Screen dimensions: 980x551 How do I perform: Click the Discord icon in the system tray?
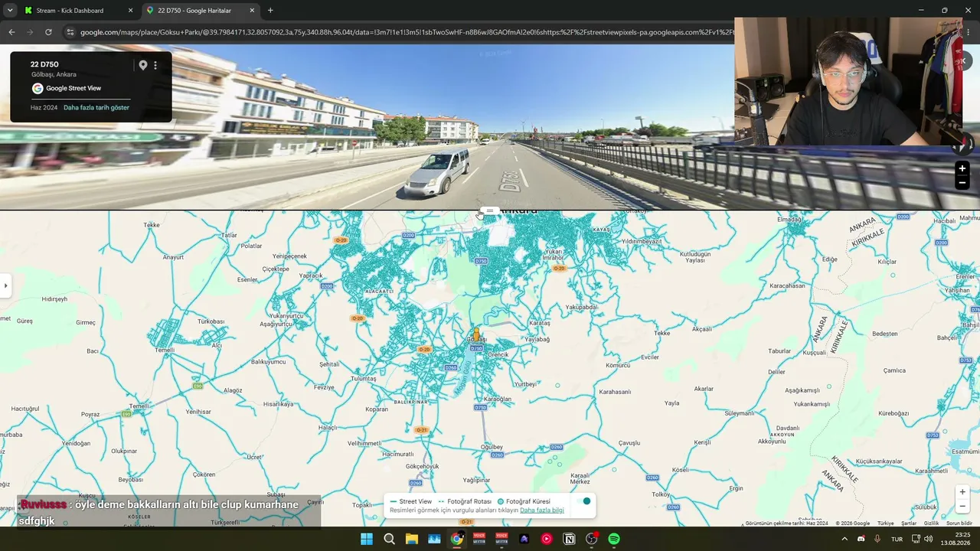coord(861,539)
